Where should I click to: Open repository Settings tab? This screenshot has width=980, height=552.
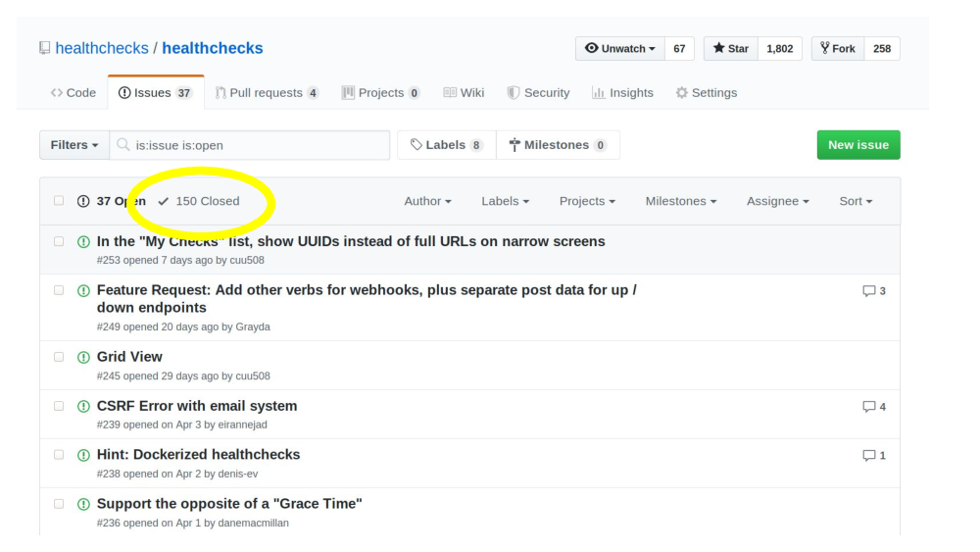pos(707,92)
